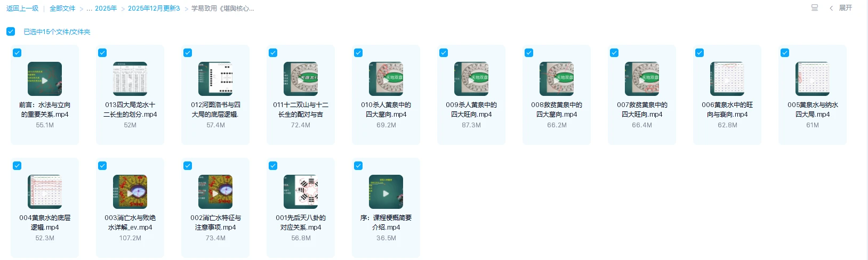Expand the collapsed breadcrumb ellipsis
The width and height of the screenshot is (868, 260).
[90, 9]
